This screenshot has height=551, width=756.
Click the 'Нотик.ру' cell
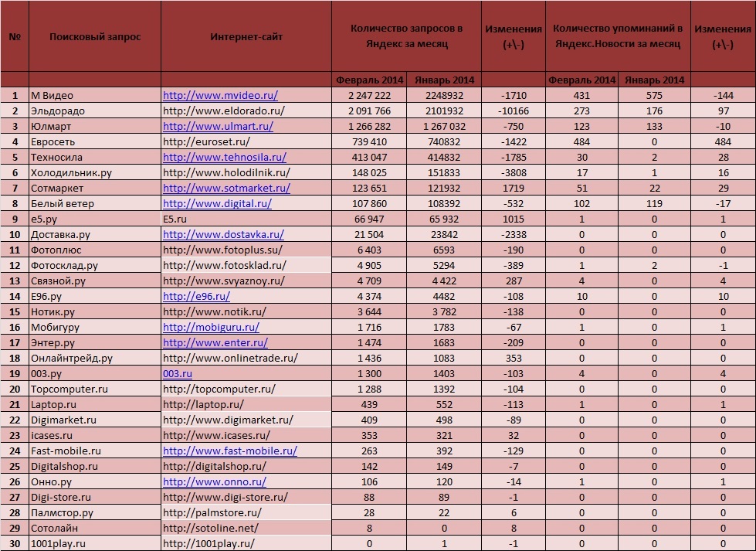tap(95, 311)
